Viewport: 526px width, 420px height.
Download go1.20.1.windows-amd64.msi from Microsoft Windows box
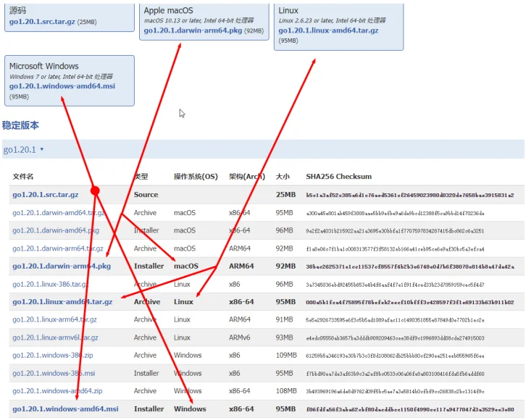point(62,85)
